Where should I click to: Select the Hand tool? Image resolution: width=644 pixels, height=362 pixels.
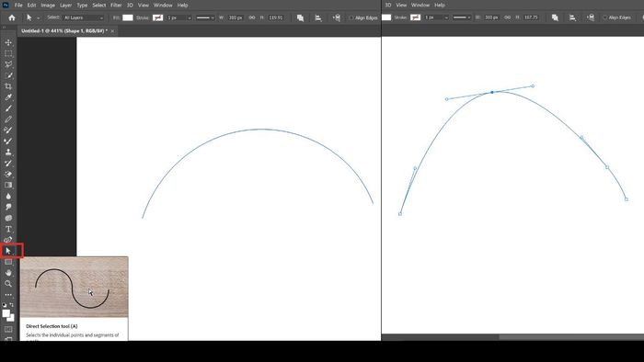[8, 273]
